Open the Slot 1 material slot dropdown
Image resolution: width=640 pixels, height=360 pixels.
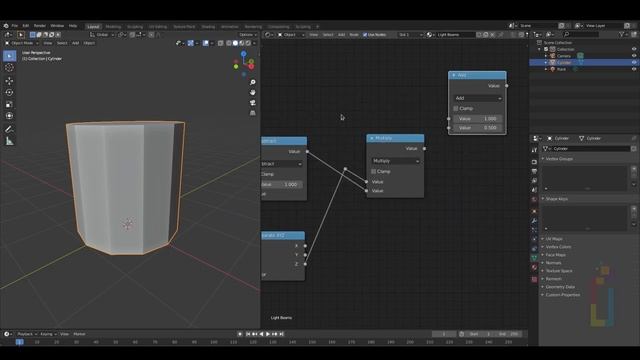pyautogui.click(x=411, y=35)
